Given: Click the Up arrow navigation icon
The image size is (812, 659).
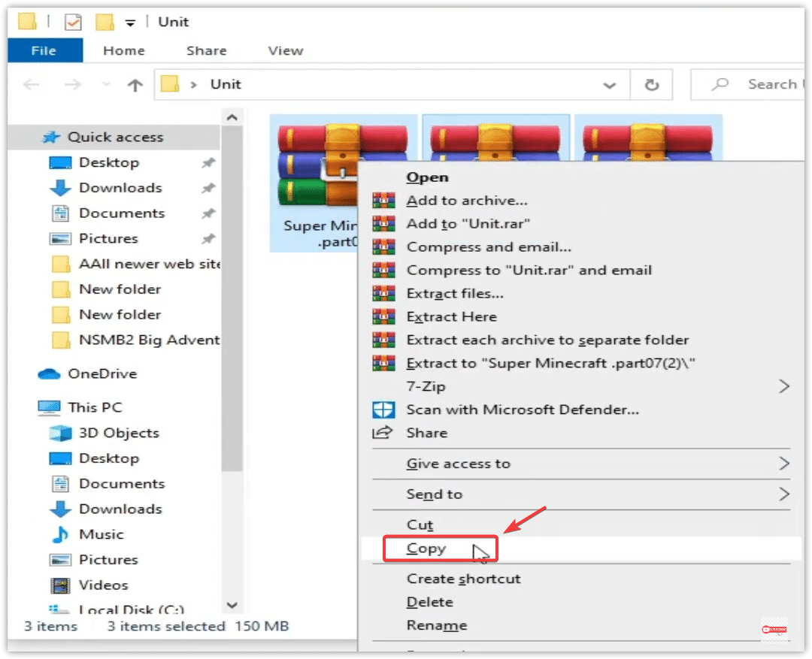Looking at the screenshot, I should (135, 85).
